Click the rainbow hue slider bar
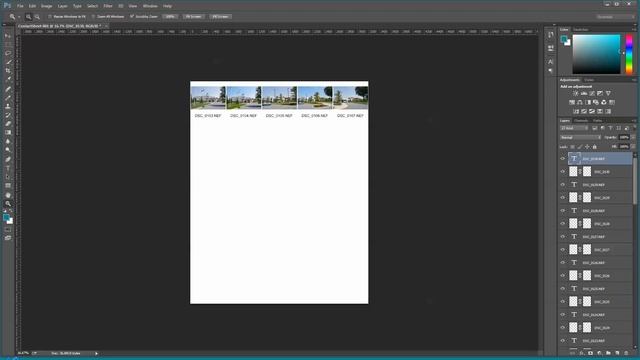Viewport: 640px width, 360px height. coord(629,54)
